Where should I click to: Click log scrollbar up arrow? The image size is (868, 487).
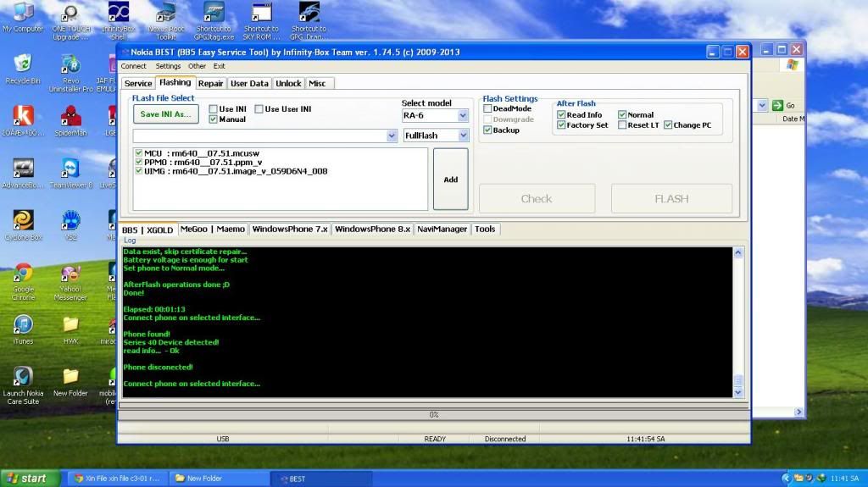click(738, 253)
